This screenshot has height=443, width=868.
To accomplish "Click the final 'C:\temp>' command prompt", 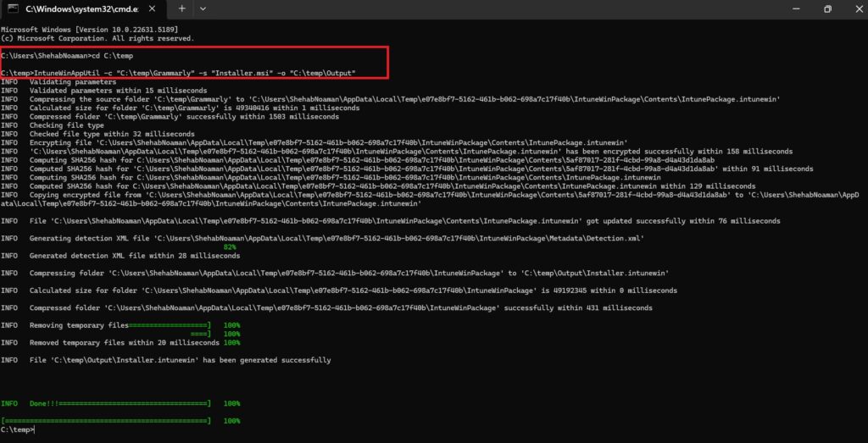I will coord(17,429).
